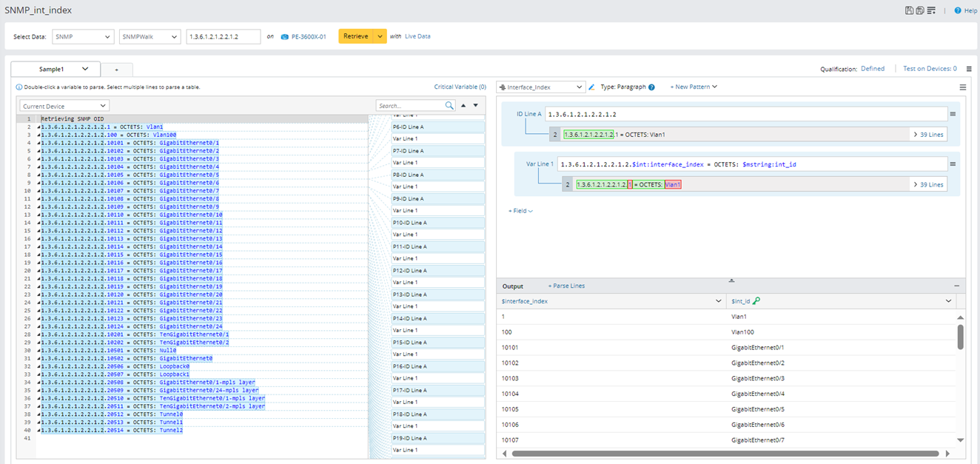The width and height of the screenshot is (980, 464).
Task: Expand the 39 Lines under Var Line 1
Action: click(x=928, y=184)
